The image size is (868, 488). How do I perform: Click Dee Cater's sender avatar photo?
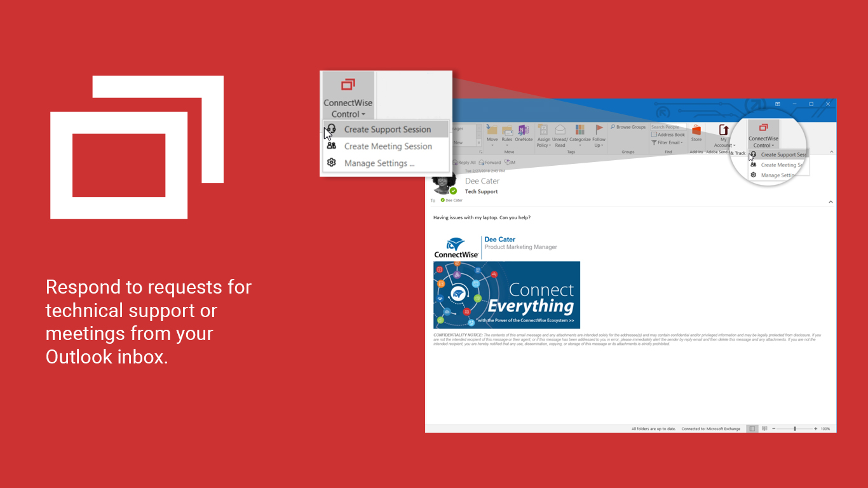[443, 184]
